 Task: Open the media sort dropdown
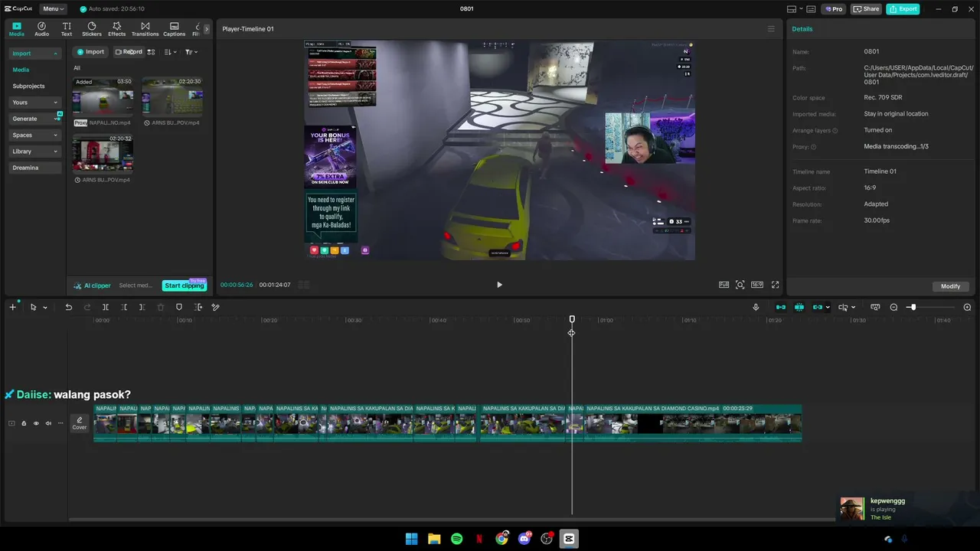tap(171, 52)
